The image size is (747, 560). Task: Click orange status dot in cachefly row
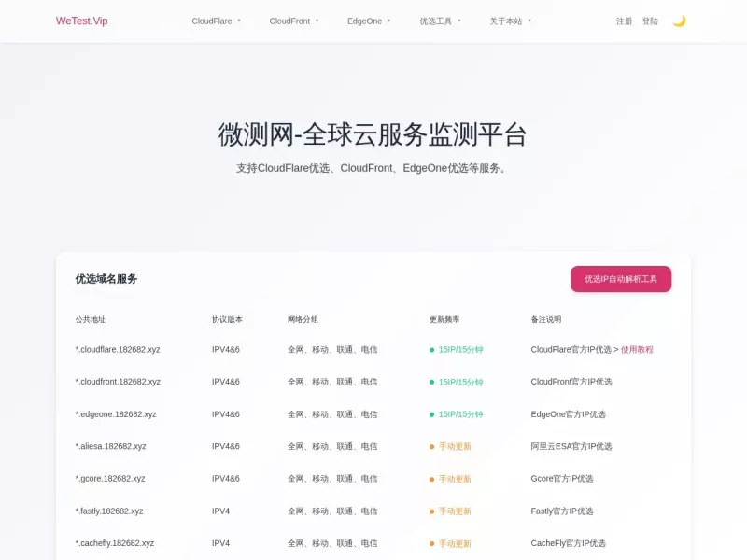coord(431,544)
